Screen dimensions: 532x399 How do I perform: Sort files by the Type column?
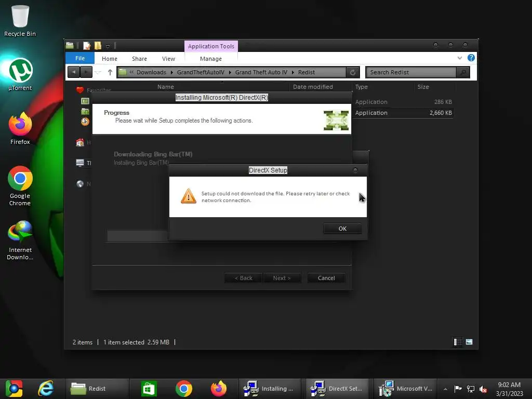(362, 87)
